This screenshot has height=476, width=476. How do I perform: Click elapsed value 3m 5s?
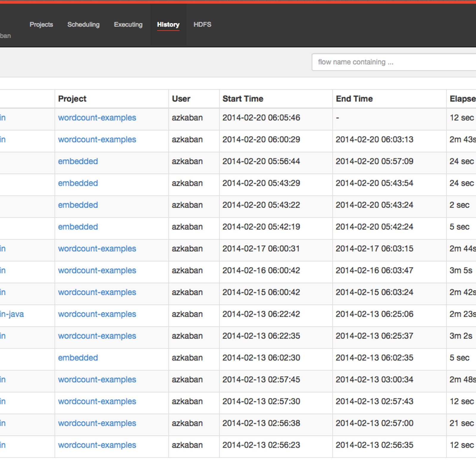[461, 270]
